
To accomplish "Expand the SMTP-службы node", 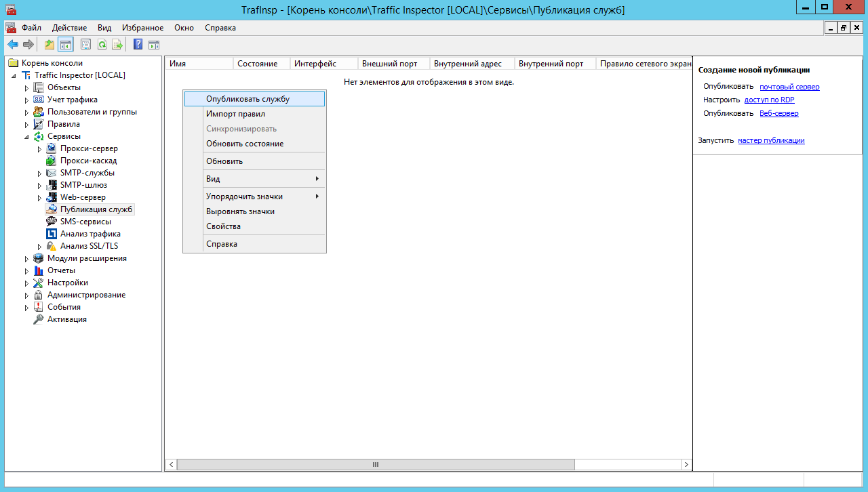I will pyautogui.click(x=40, y=173).
